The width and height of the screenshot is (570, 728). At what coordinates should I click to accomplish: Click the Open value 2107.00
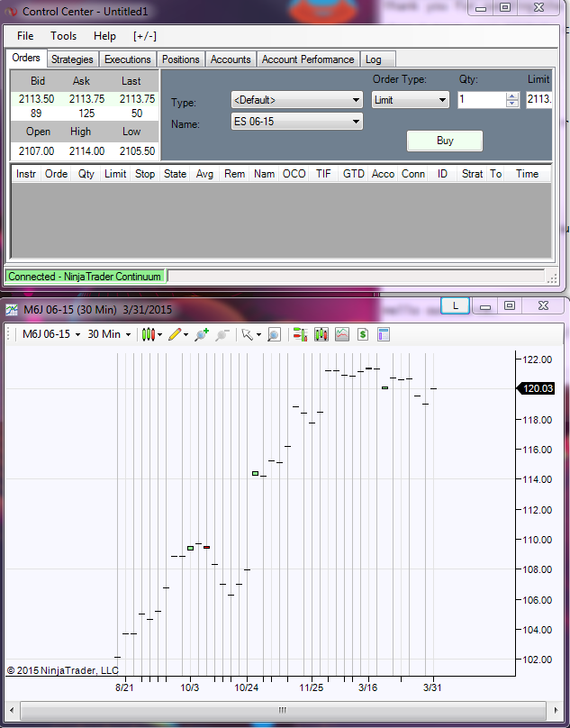pos(36,150)
